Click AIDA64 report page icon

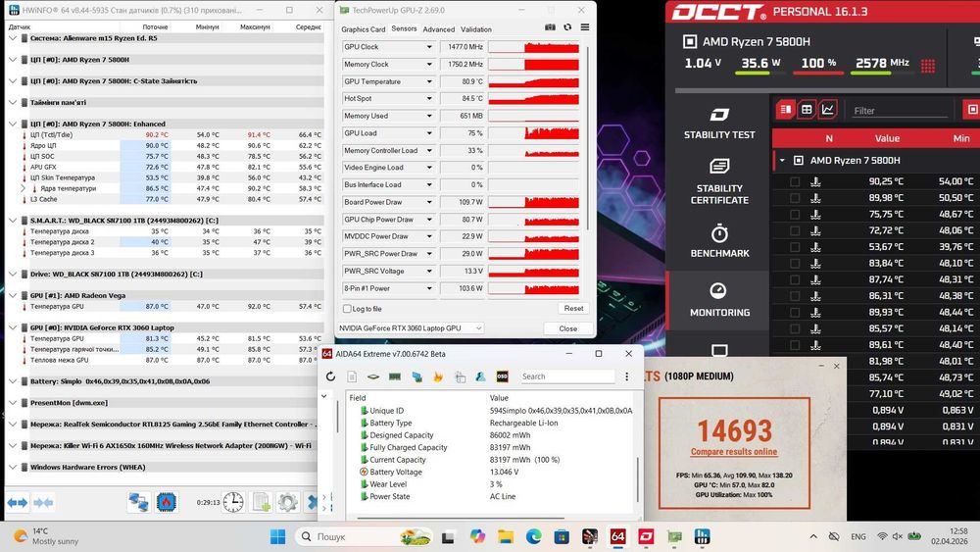352,376
